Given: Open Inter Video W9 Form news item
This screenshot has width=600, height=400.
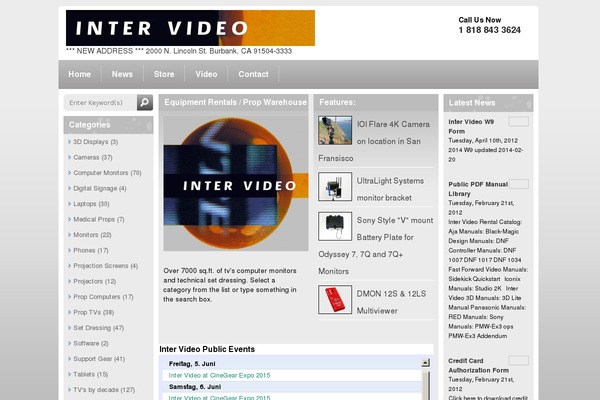Looking at the screenshot, I should click(x=471, y=126).
